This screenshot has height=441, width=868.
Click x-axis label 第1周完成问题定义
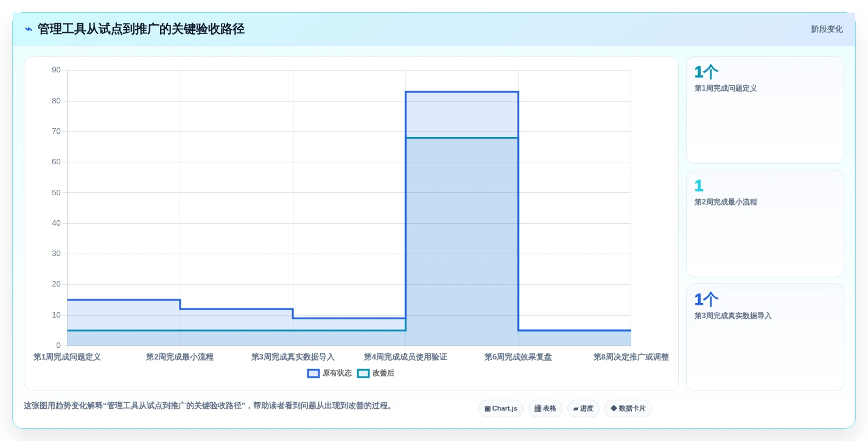(x=67, y=357)
